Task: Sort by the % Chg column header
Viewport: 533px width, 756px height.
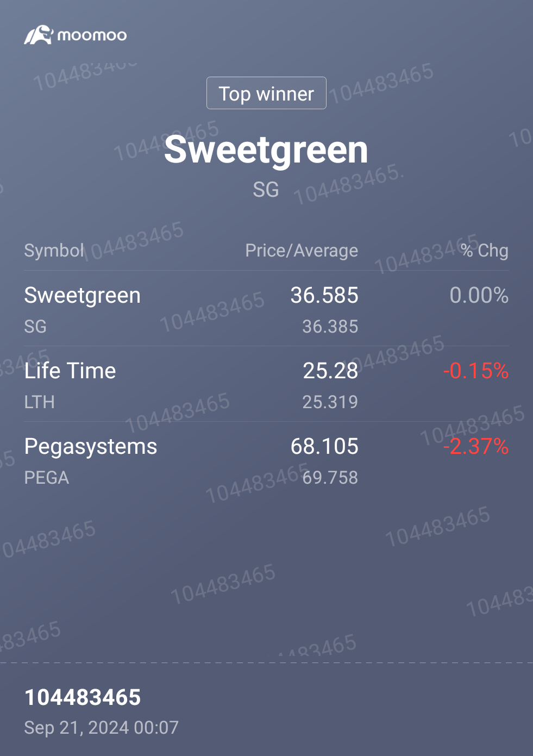Action: click(485, 251)
